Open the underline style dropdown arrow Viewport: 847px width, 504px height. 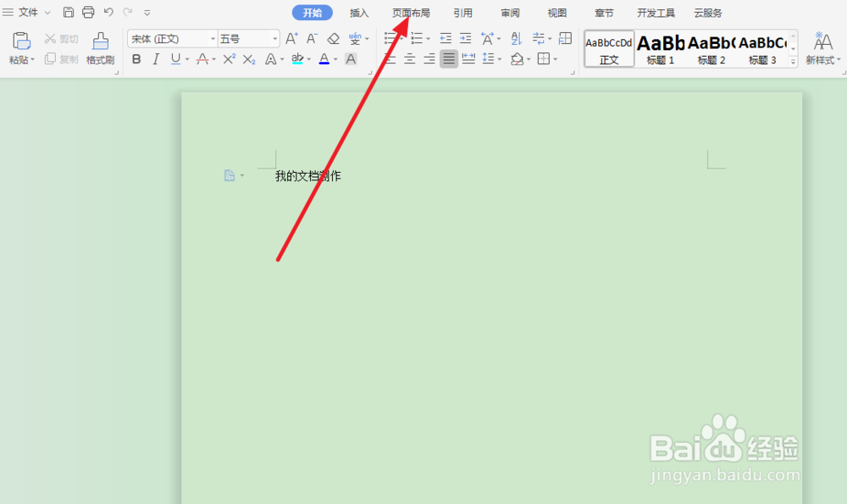click(x=187, y=59)
